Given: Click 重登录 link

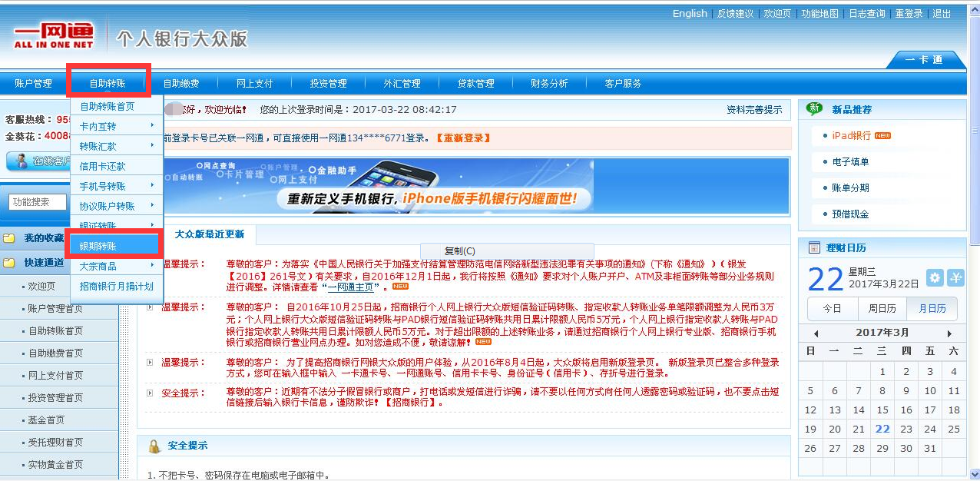Looking at the screenshot, I should (909, 14).
